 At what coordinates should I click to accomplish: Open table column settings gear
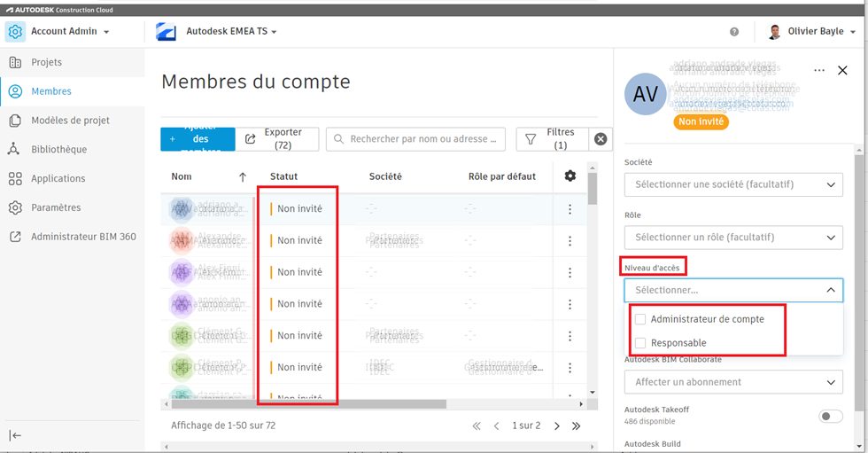coord(570,176)
